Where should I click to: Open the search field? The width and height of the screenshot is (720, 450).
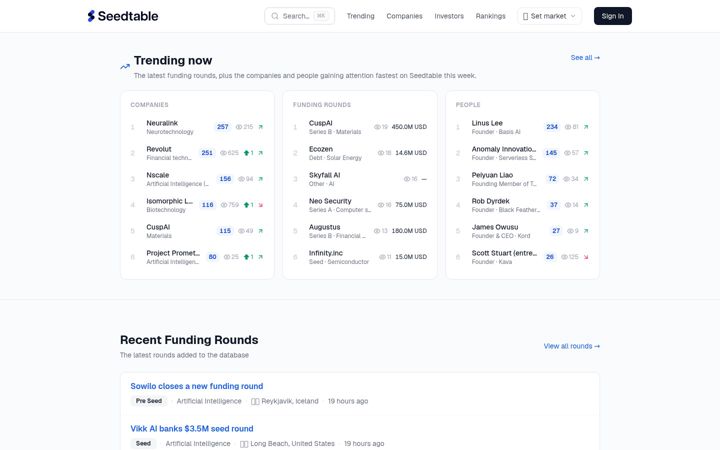tap(299, 16)
